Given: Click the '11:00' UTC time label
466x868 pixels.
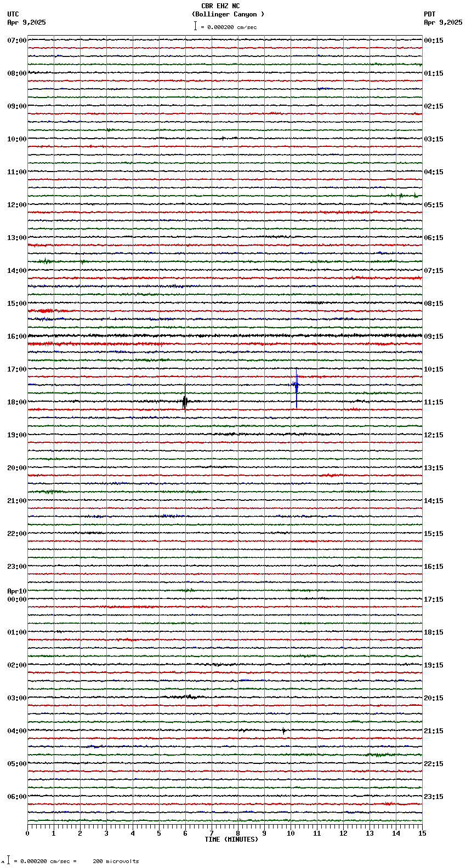Looking at the screenshot, I should pyautogui.click(x=17, y=172).
